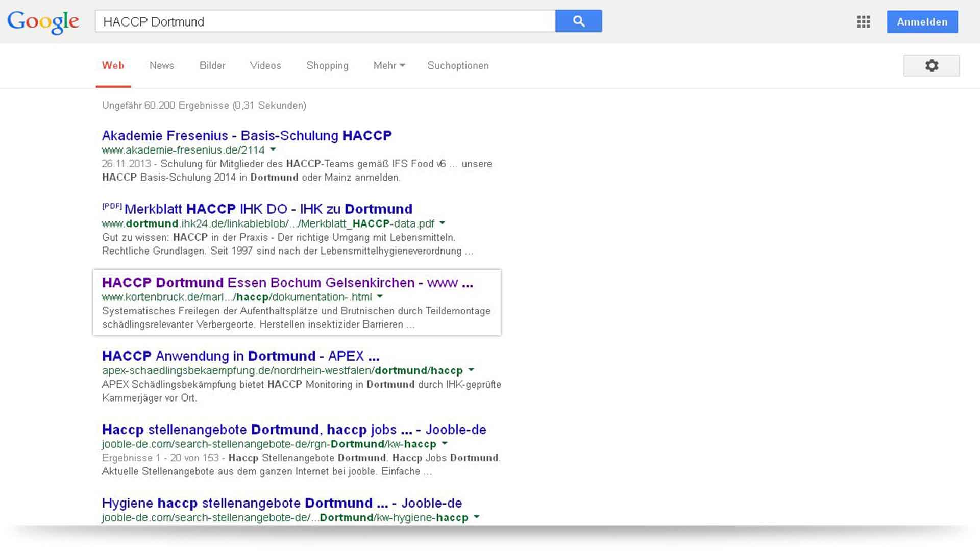This screenshot has height=551, width=980.
Task: Click the apex-schaedlingsbekaempfung.de dortmund/haccp URL text
Action: [x=282, y=370]
